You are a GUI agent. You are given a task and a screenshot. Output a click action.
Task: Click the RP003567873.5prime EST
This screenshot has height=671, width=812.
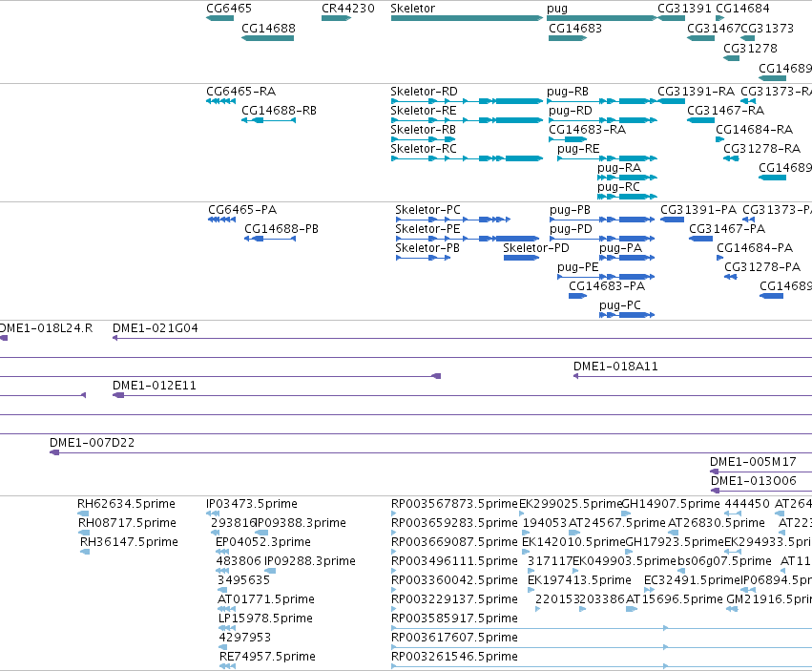(x=393, y=514)
